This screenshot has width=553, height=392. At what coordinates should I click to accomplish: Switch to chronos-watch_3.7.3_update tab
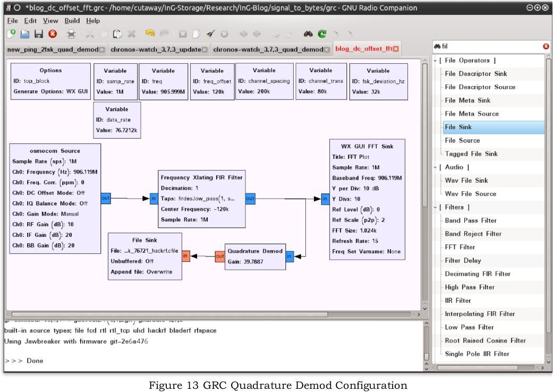pyautogui.click(x=156, y=50)
